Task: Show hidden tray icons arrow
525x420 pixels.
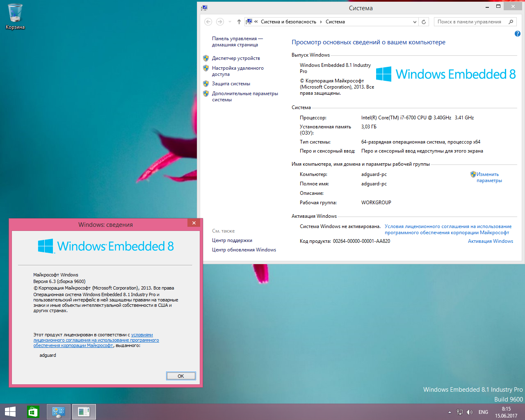Action: pyautogui.click(x=450, y=412)
